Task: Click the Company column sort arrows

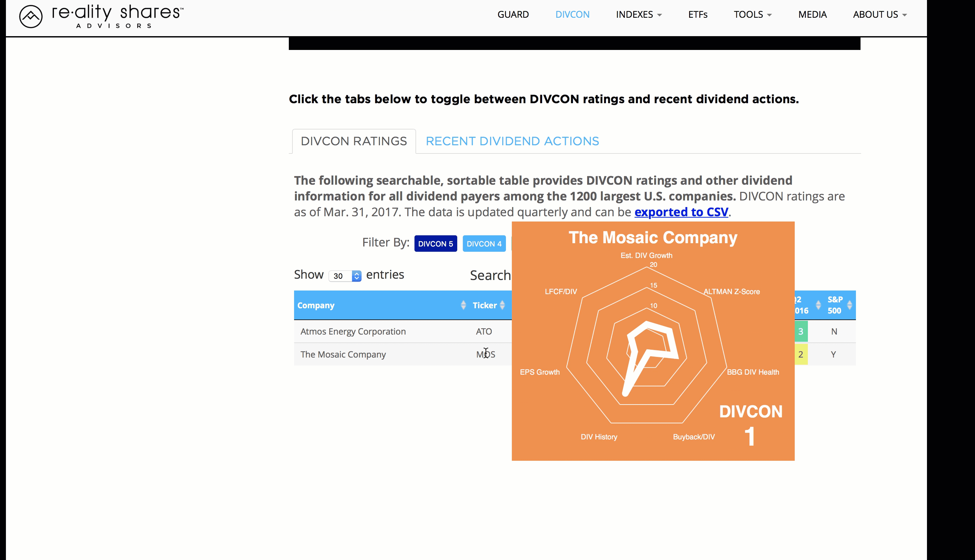Action: pos(463,305)
